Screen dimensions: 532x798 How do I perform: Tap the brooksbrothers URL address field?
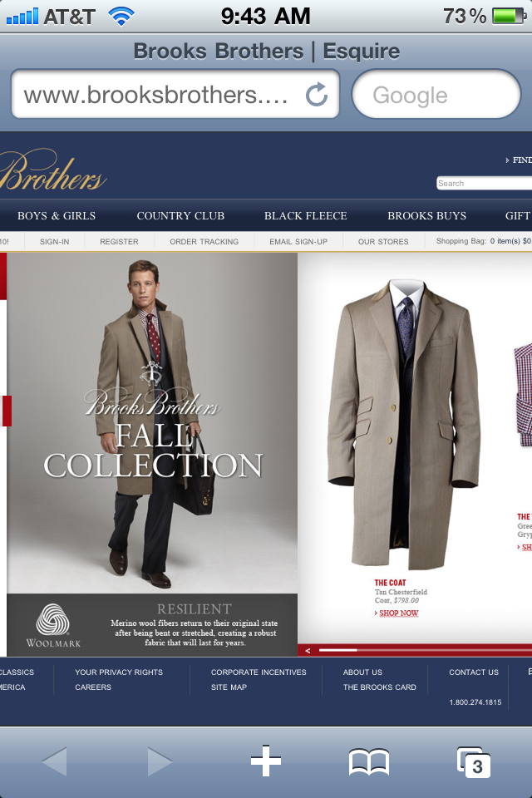pyautogui.click(x=175, y=95)
